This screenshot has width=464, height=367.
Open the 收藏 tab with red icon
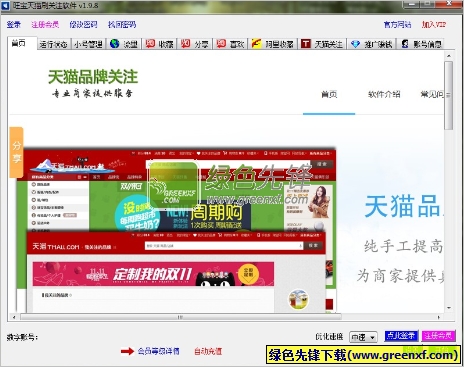pyautogui.click(x=159, y=44)
